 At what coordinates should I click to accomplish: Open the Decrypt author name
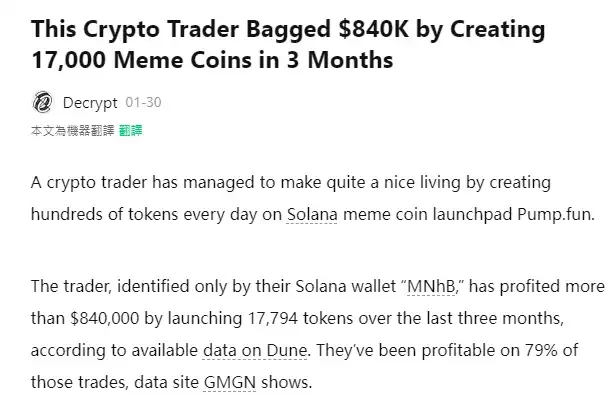click(89, 102)
